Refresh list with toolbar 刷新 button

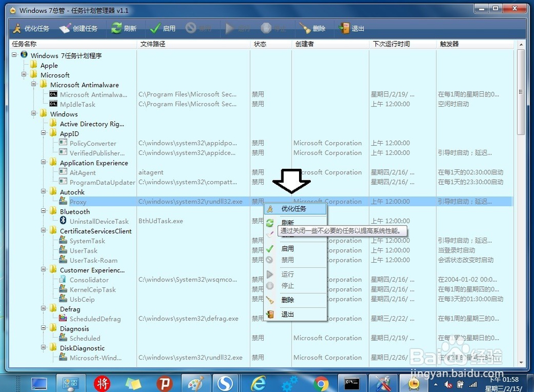[x=124, y=28]
